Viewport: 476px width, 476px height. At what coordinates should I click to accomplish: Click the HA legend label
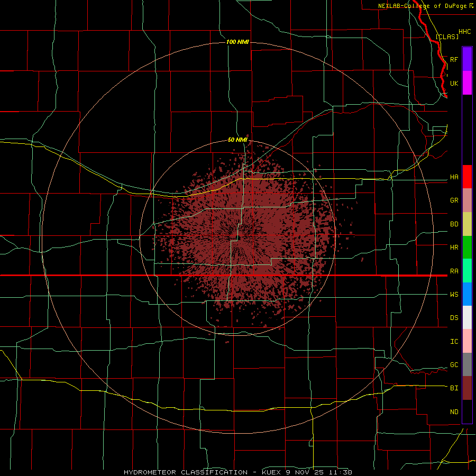454,177
